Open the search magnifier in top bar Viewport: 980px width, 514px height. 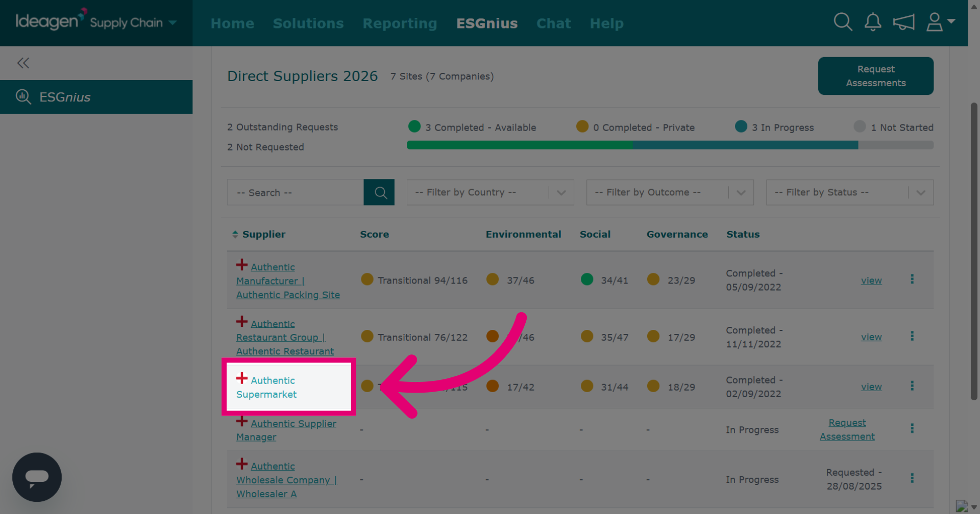point(843,22)
